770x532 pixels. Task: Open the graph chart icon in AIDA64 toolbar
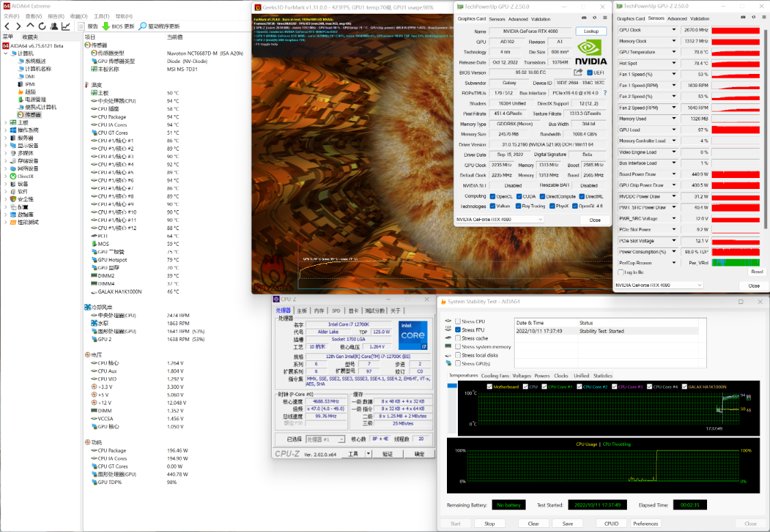click(66, 26)
